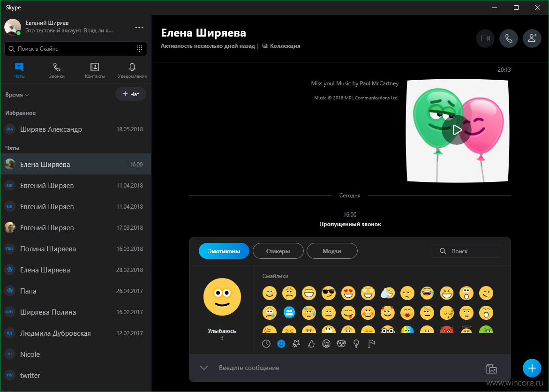The height and width of the screenshot is (392, 549).
Task: Insert the tongue-out emoticon
Action: [x=348, y=313]
